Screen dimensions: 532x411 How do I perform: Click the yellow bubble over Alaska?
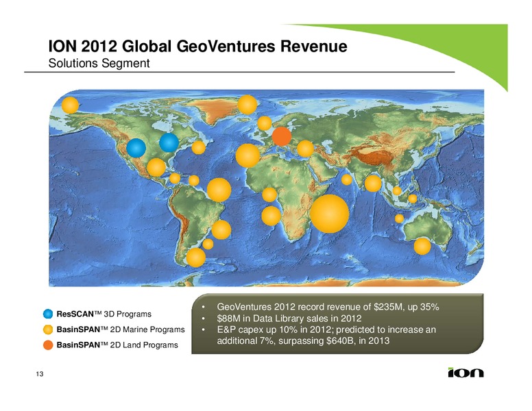[x=70, y=105]
